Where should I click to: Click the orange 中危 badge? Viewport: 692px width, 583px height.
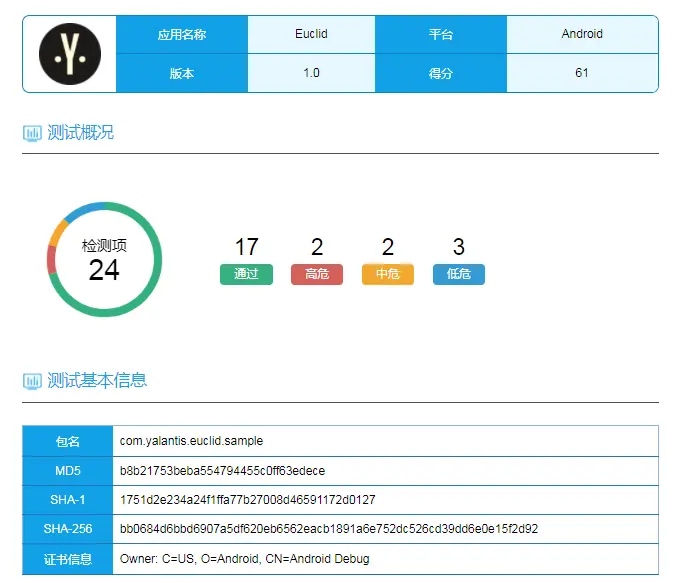click(x=388, y=274)
